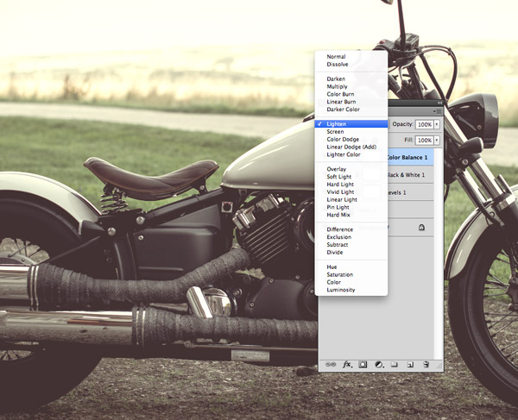Open the fx layer style menu
The image size is (518, 420).
(x=347, y=365)
